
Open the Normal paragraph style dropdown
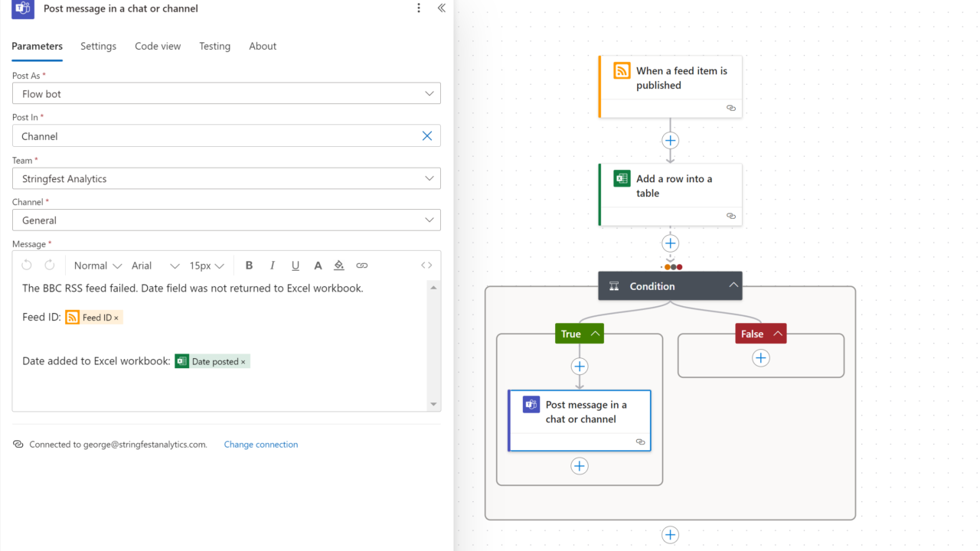click(97, 266)
